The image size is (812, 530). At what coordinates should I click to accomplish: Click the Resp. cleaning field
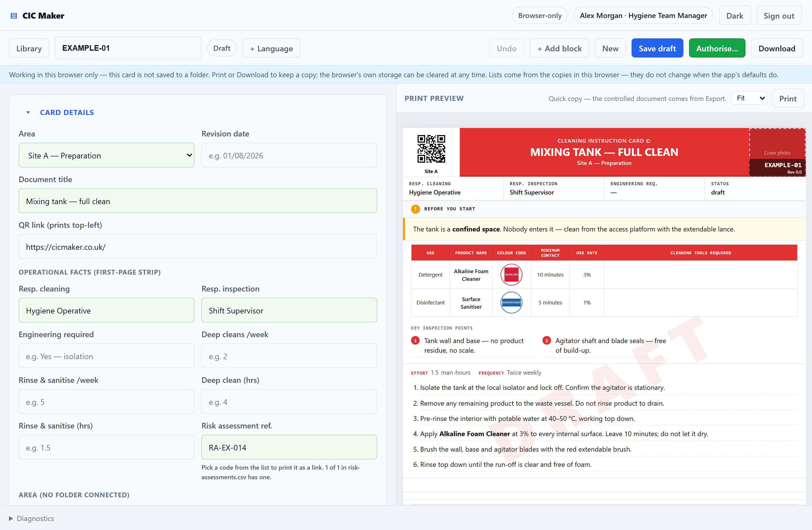click(x=107, y=311)
